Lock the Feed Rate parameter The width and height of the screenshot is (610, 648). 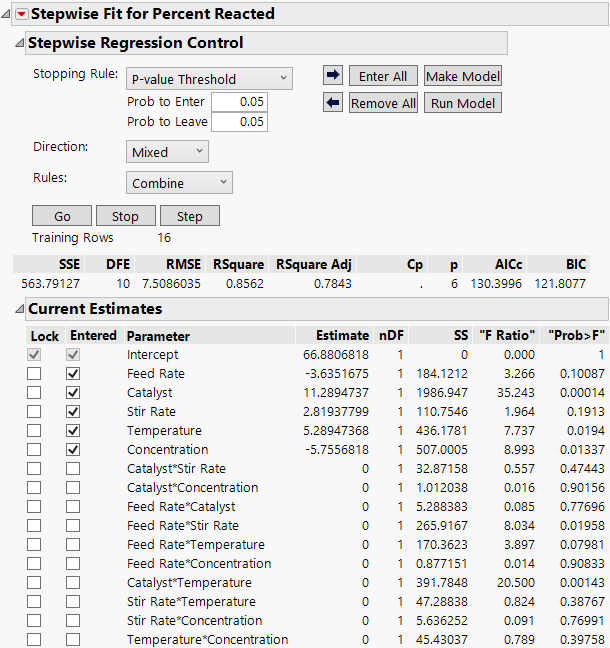coord(34,374)
